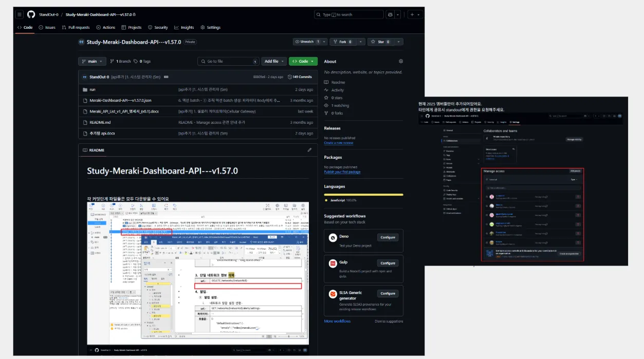
Task: Click the gear icon beside About
Action: click(x=401, y=61)
